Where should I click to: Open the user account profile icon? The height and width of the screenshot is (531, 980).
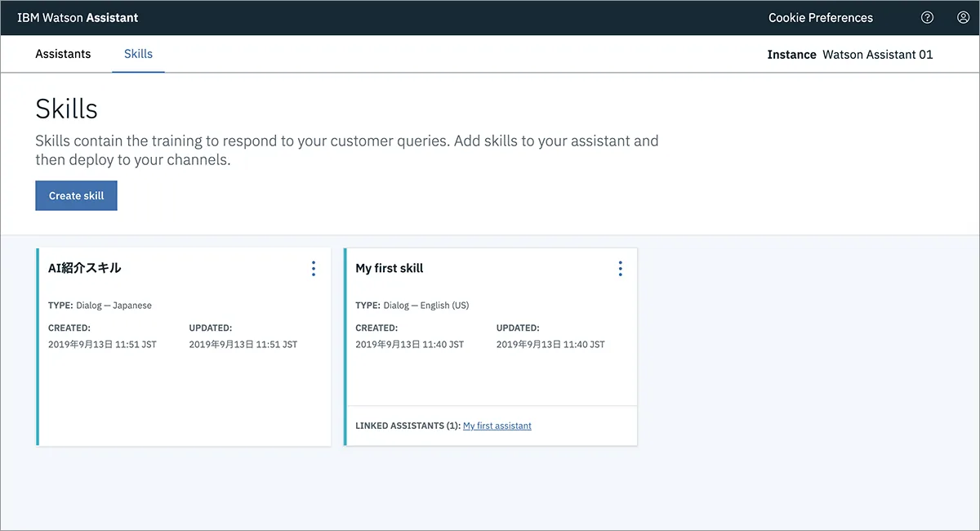tap(963, 17)
